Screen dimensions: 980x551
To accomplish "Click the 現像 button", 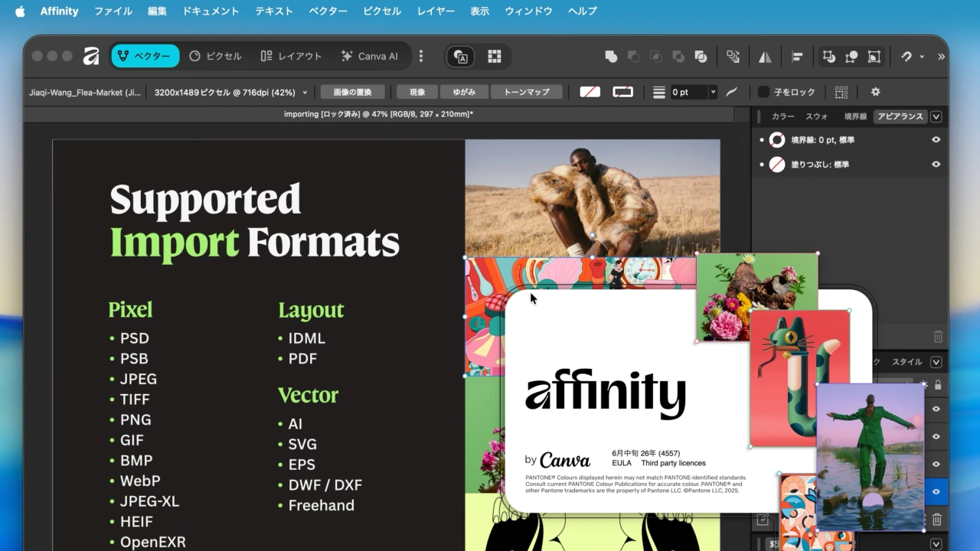I will (x=417, y=92).
